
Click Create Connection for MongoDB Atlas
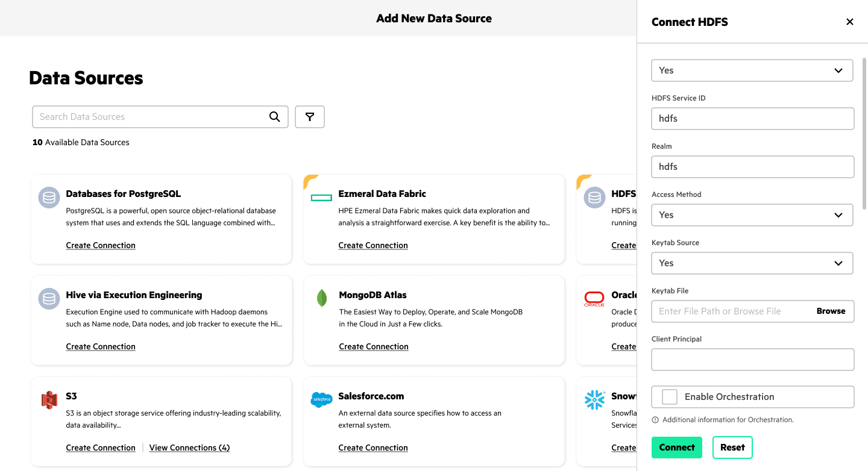374,346
